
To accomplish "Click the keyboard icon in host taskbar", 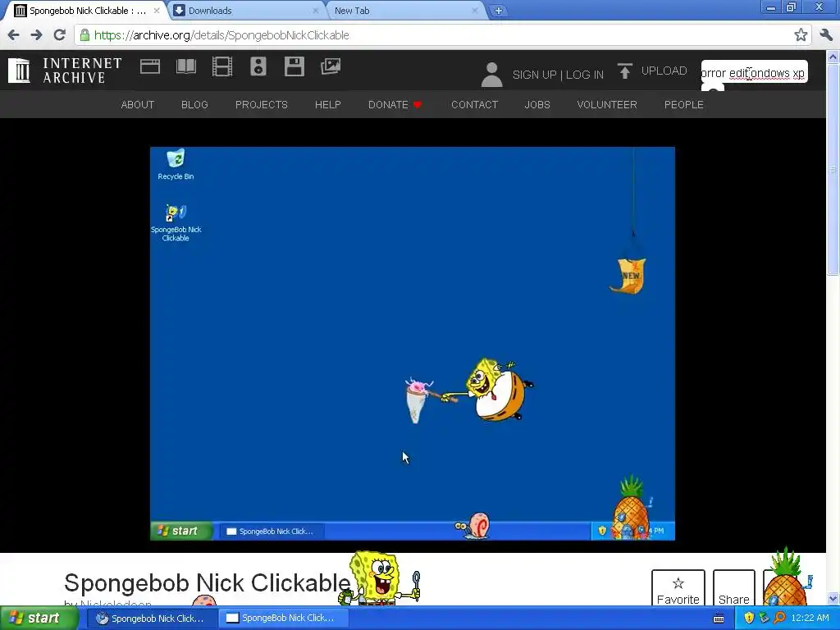I will click(719, 619).
